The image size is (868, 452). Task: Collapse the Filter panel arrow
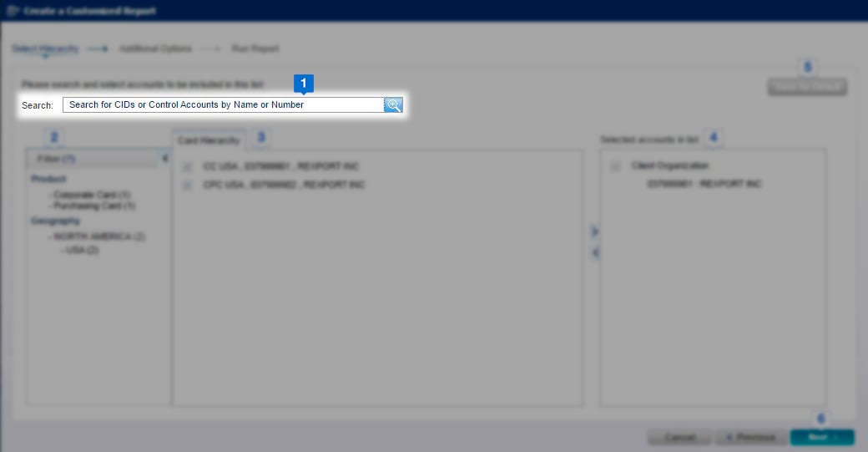(164, 158)
